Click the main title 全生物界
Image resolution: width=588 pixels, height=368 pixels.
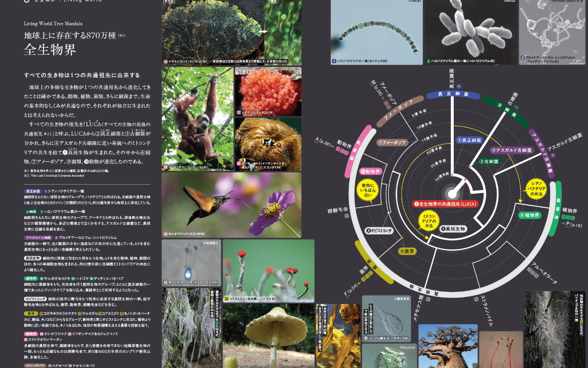tap(50, 50)
